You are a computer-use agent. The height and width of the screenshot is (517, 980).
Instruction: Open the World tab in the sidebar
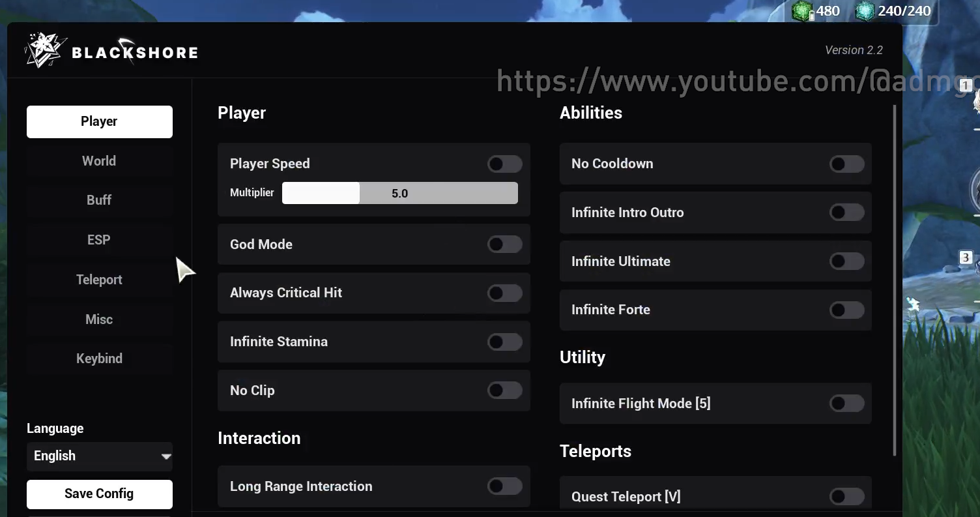pyautogui.click(x=99, y=161)
